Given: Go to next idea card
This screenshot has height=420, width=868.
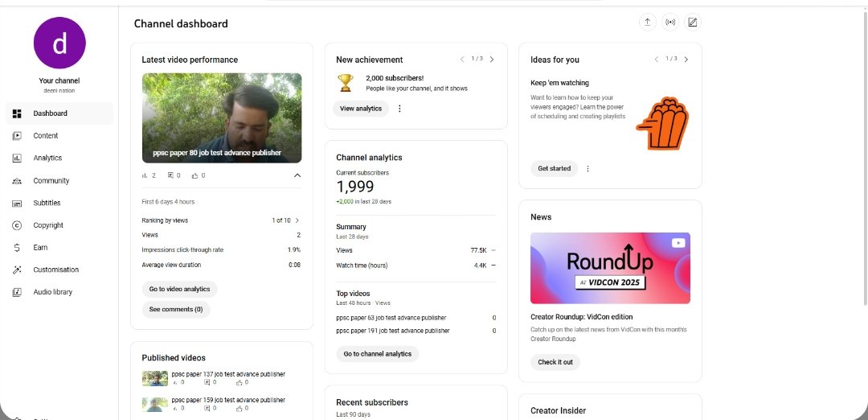Looking at the screenshot, I should click(686, 60).
